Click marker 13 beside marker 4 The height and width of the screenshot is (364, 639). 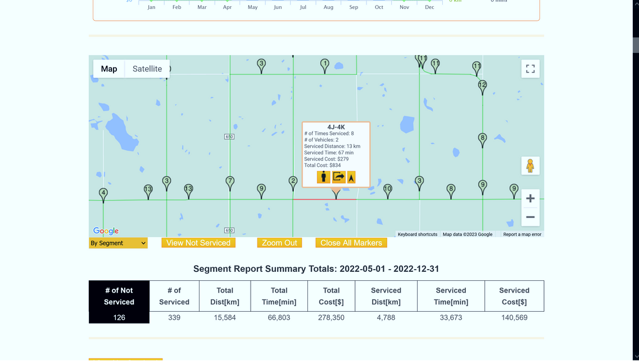(x=148, y=192)
